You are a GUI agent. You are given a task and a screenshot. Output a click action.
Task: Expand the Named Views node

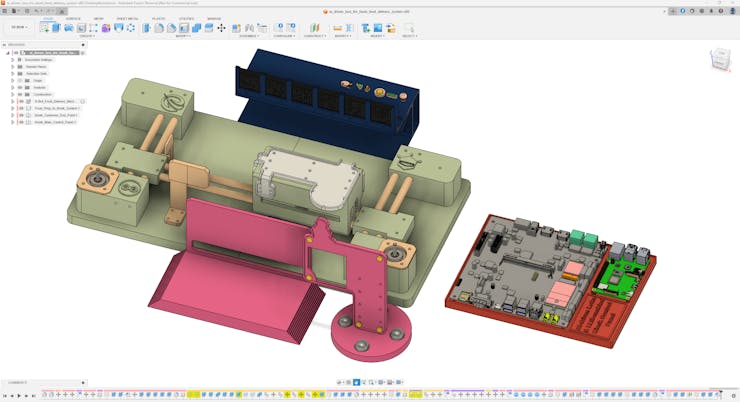[x=13, y=66]
